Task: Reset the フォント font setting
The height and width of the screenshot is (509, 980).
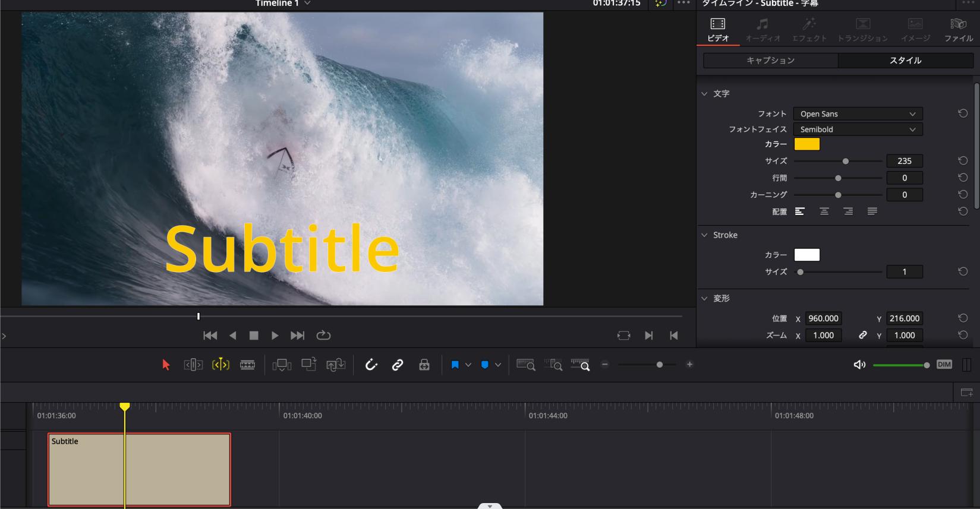Action: [x=963, y=113]
